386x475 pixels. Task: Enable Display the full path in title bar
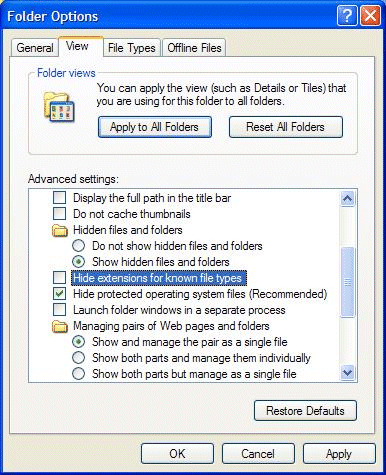tap(59, 198)
